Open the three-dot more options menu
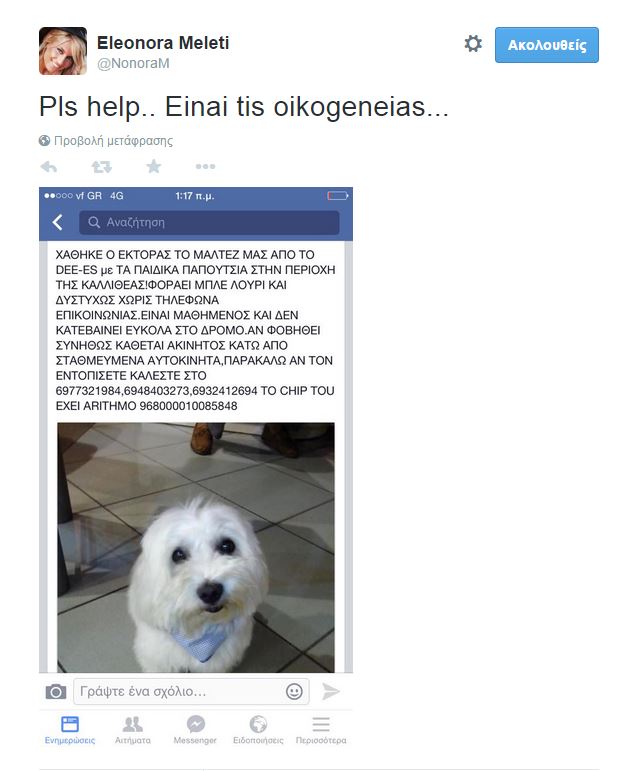This screenshot has height=771, width=637. [x=205, y=167]
